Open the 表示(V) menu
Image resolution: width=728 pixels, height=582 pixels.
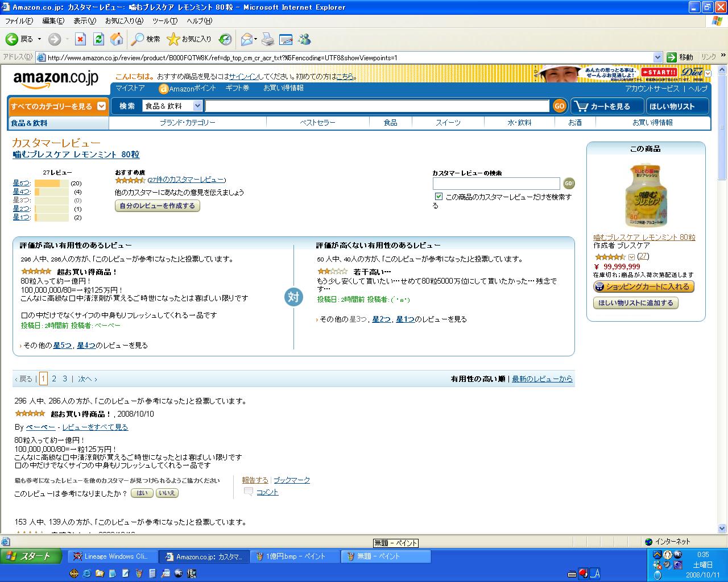pyautogui.click(x=85, y=21)
